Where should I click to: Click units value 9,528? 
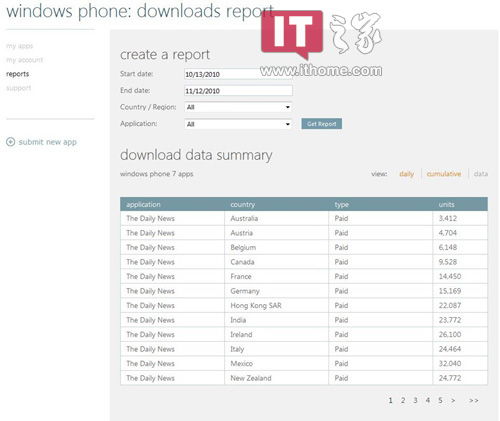[x=447, y=262]
